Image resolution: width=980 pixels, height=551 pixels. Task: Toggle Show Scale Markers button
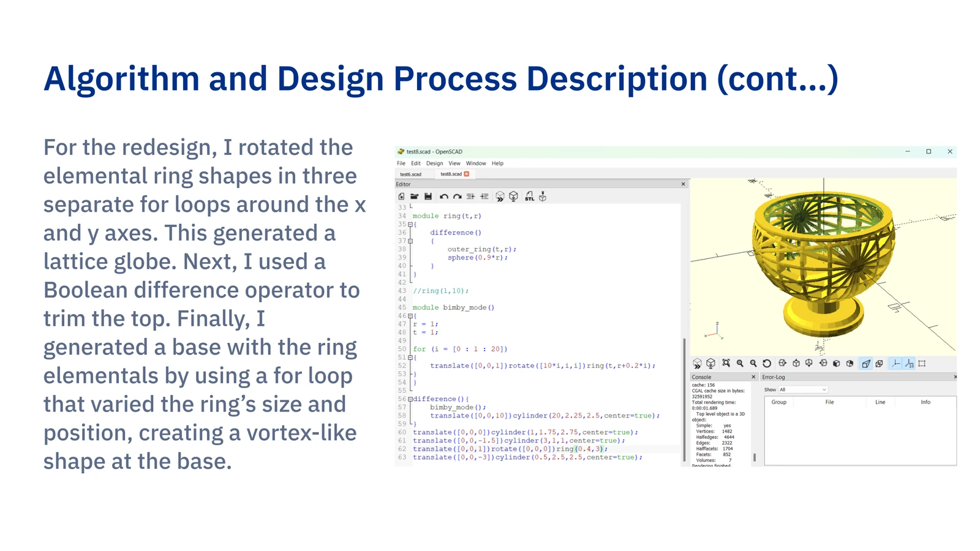pos(909,364)
